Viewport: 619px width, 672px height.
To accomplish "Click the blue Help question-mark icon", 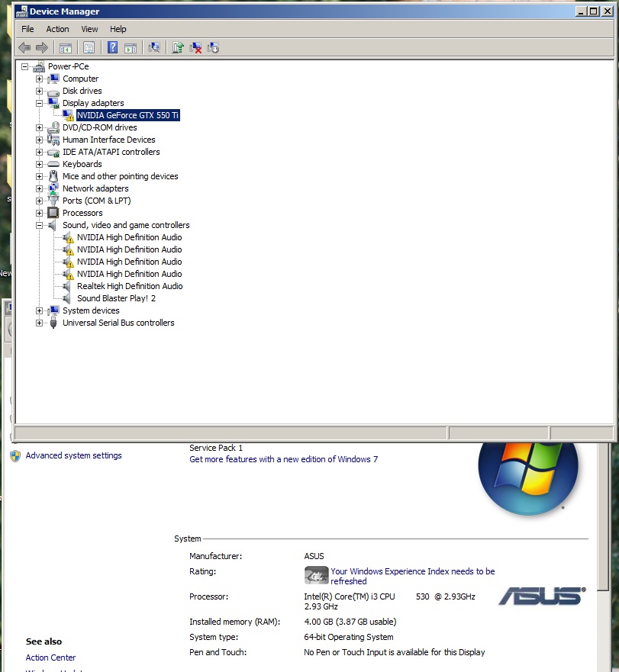I will click(x=112, y=47).
